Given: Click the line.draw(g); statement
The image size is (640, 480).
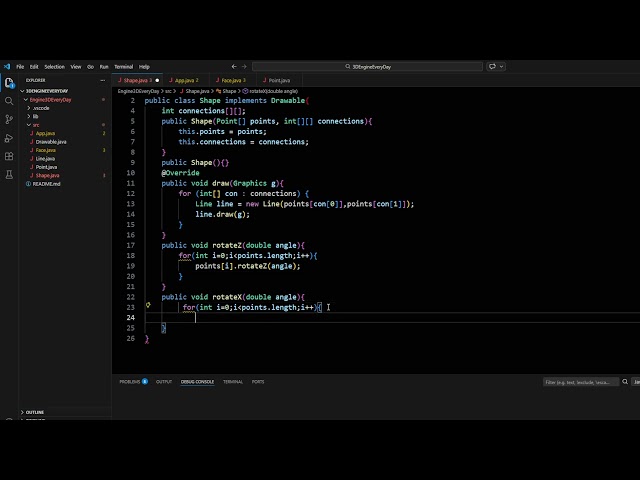Looking at the screenshot, I should pos(222,214).
